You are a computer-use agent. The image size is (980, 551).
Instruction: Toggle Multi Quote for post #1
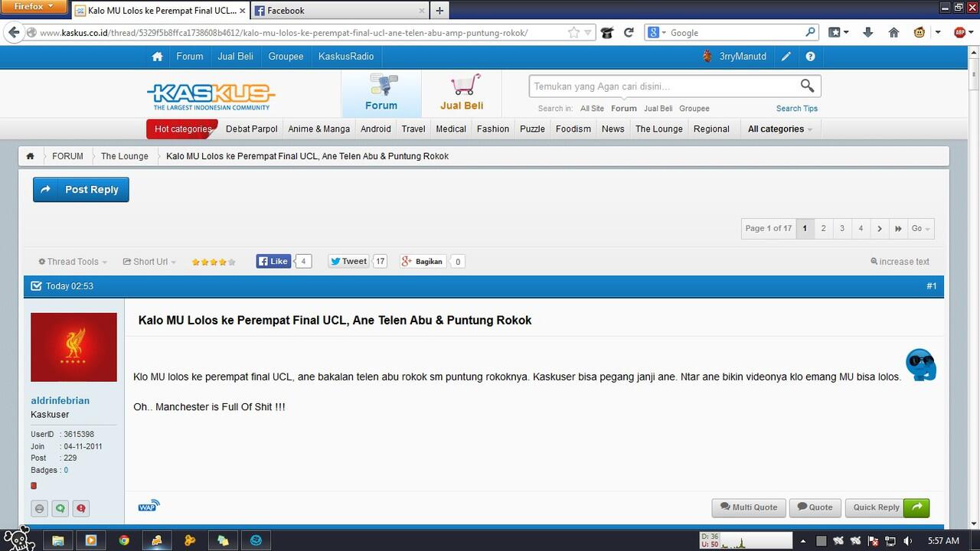click(749, 507)
